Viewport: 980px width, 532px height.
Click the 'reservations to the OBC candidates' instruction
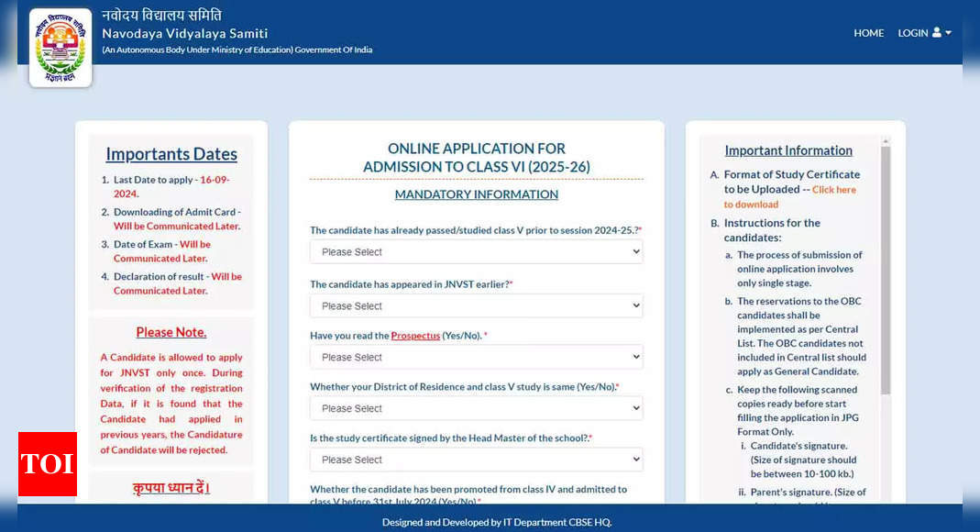point(801,337)
